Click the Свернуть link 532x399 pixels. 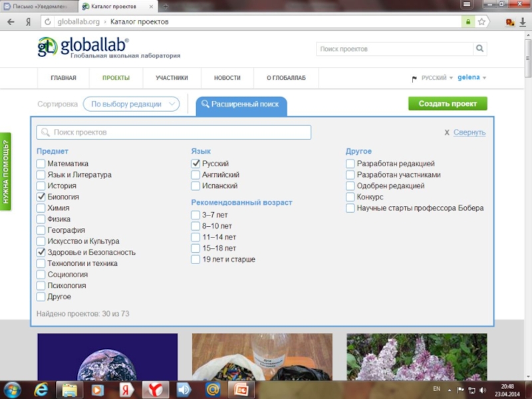tap(469, 132)
